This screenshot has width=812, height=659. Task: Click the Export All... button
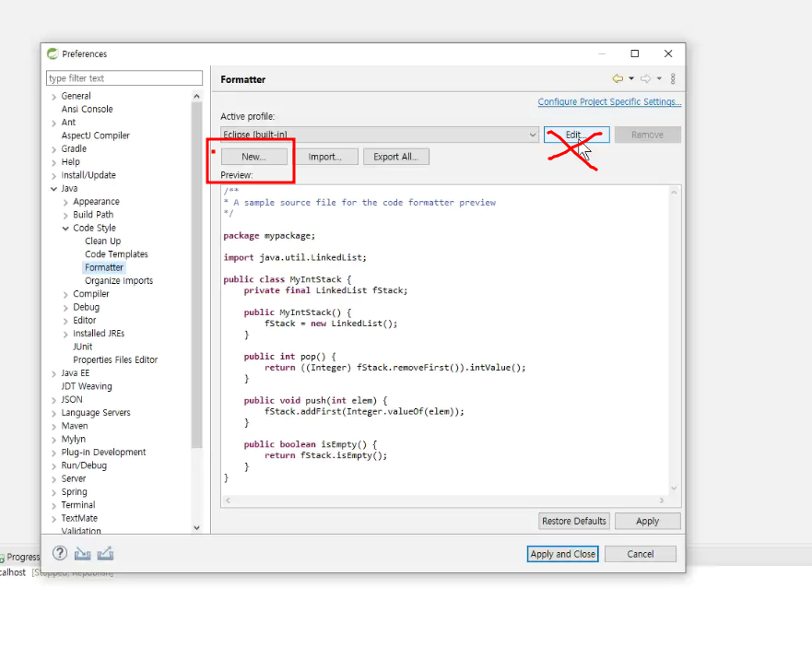click(396, 157)
